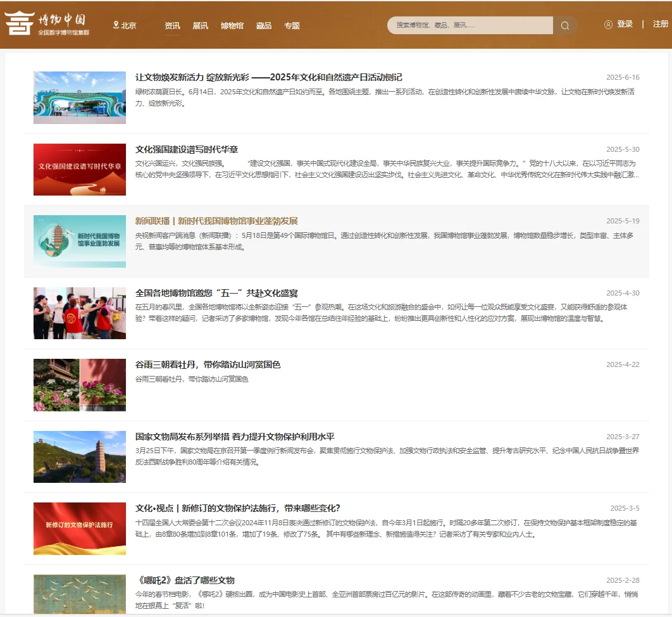672x617 pixels.
Task: Click the hillside pagoda landscape thumbnail
Action: (x=80, y=457)
